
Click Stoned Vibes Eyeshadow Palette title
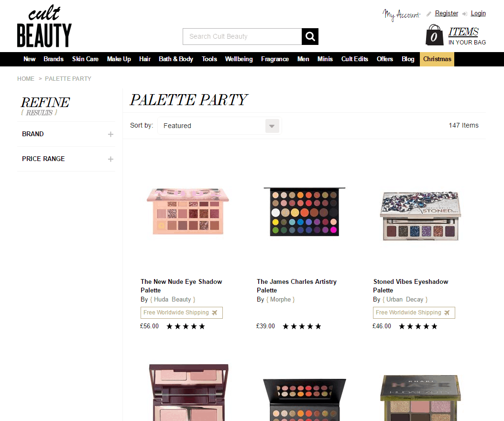410,286
